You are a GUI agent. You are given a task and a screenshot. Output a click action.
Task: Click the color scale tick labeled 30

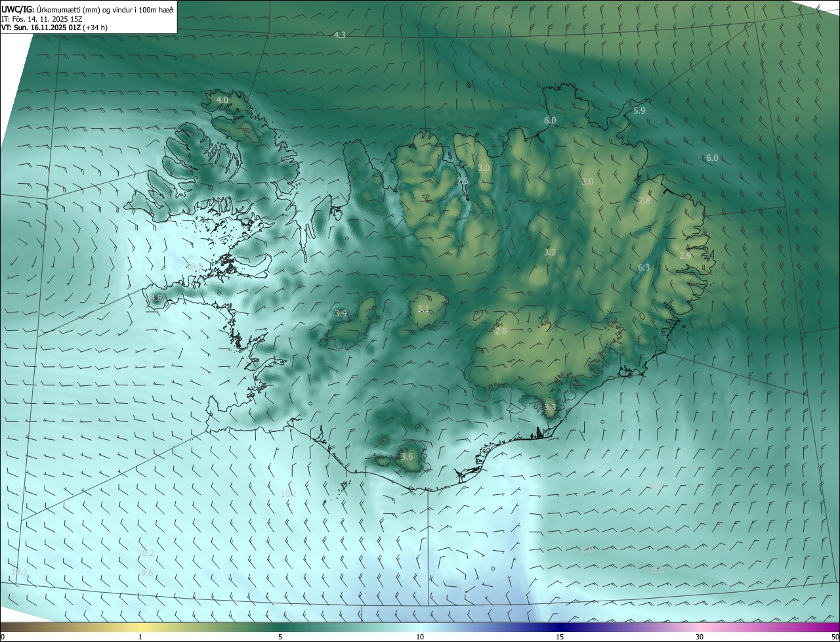700,637
